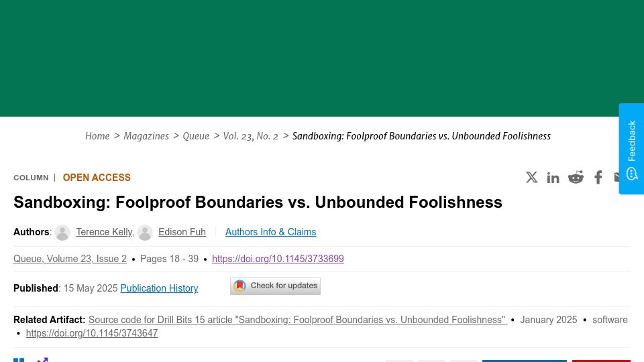The width and height of the screenshot is (644, 362).
Task: Navigate to Queue breadcrumb
Action: click(x=196, y=136)
